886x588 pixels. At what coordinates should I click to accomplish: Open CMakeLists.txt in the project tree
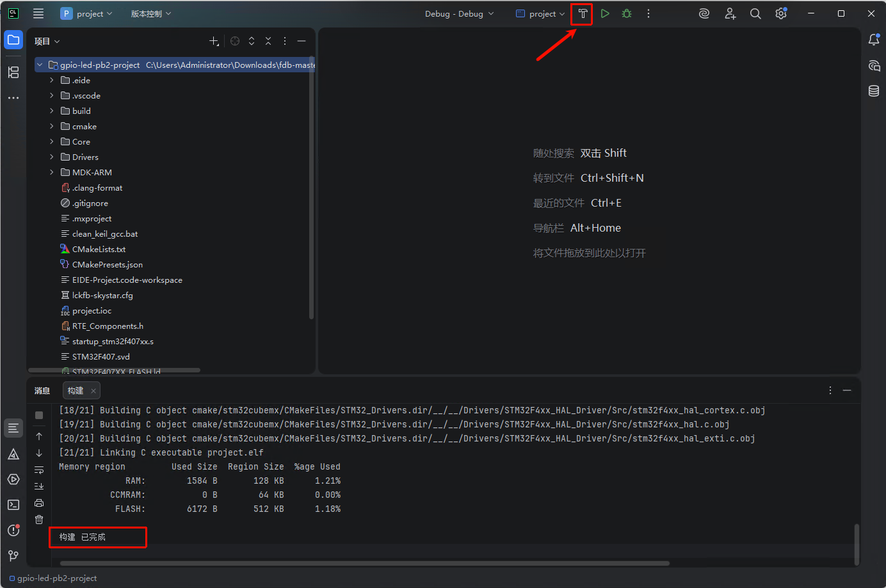coord(99,249)
